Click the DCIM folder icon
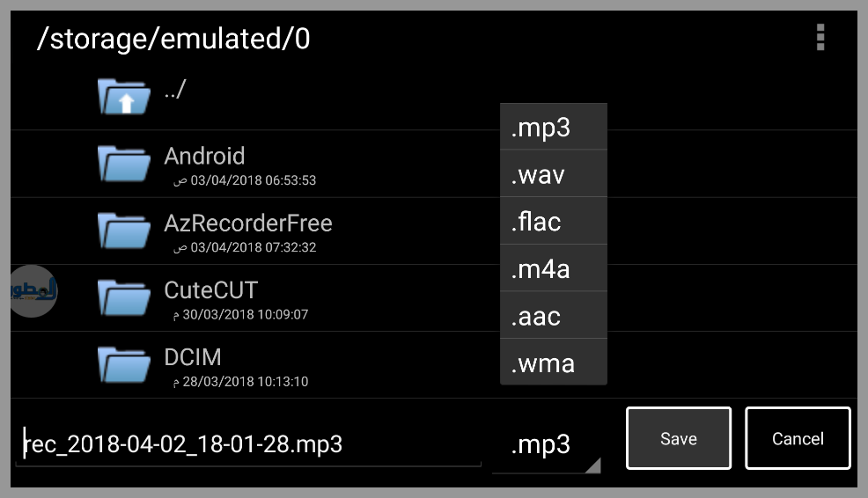Screen dimensions: 868x498 [124, 363]
